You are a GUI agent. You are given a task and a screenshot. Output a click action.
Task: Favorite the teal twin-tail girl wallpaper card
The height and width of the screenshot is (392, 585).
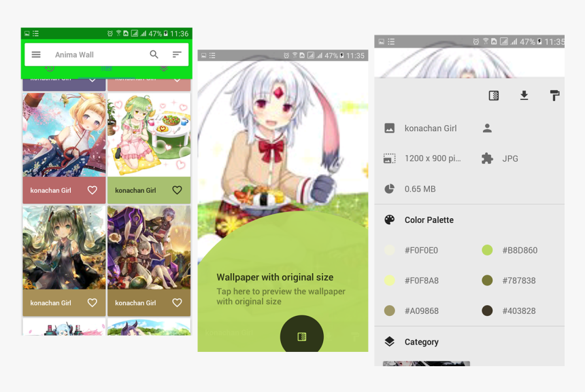pyautogui.click(x=92, y=303)
